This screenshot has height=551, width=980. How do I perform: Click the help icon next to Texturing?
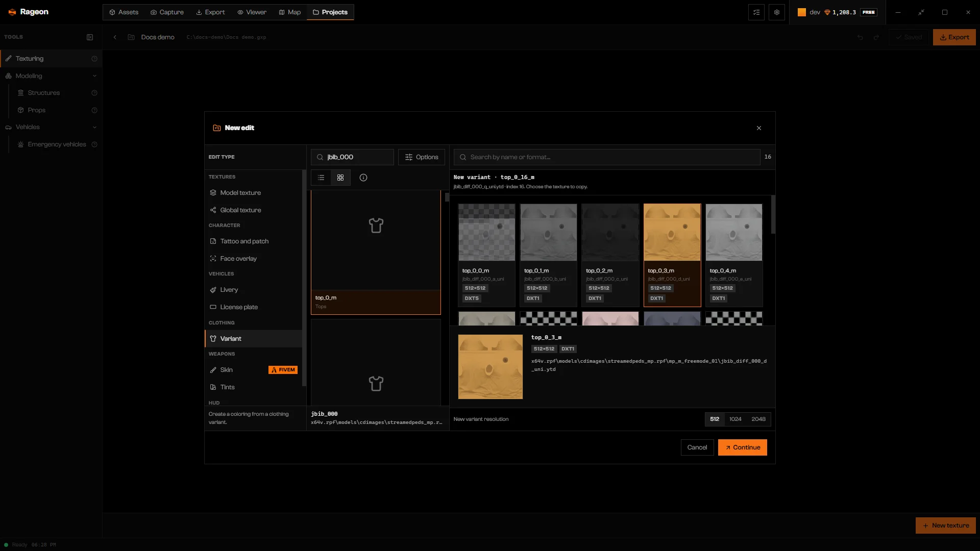(x=94, y=59)
